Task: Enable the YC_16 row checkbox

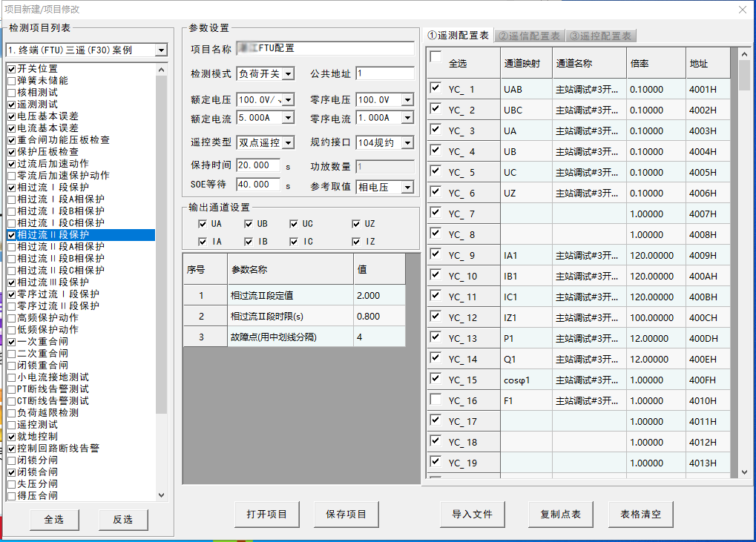Action: (x=435, y=400)
